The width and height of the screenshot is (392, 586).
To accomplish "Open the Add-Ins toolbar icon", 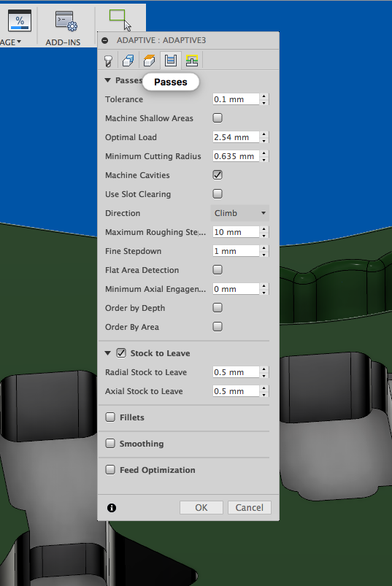I will point(66,21).
